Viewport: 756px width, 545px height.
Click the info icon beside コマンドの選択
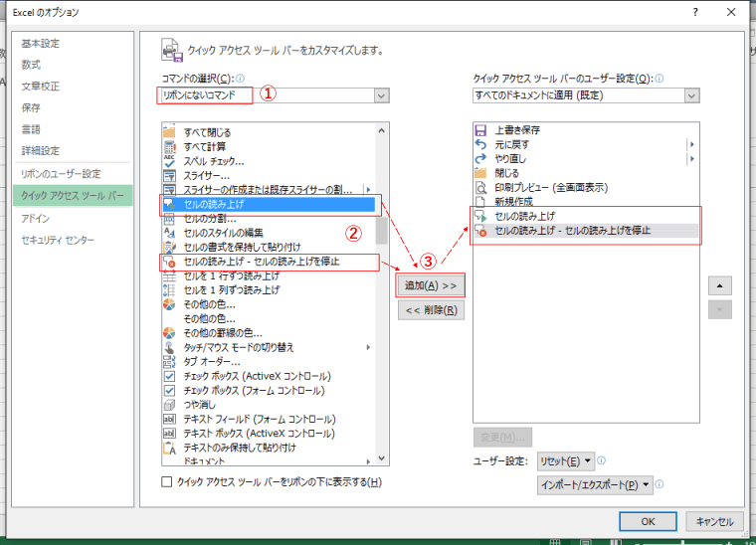[240, 78]
